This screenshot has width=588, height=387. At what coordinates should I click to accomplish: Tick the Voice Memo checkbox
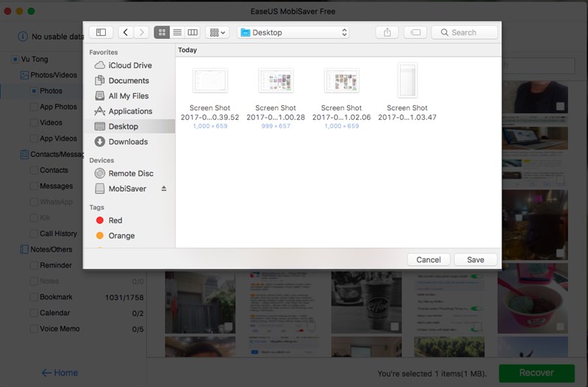[x=34, y=329]
